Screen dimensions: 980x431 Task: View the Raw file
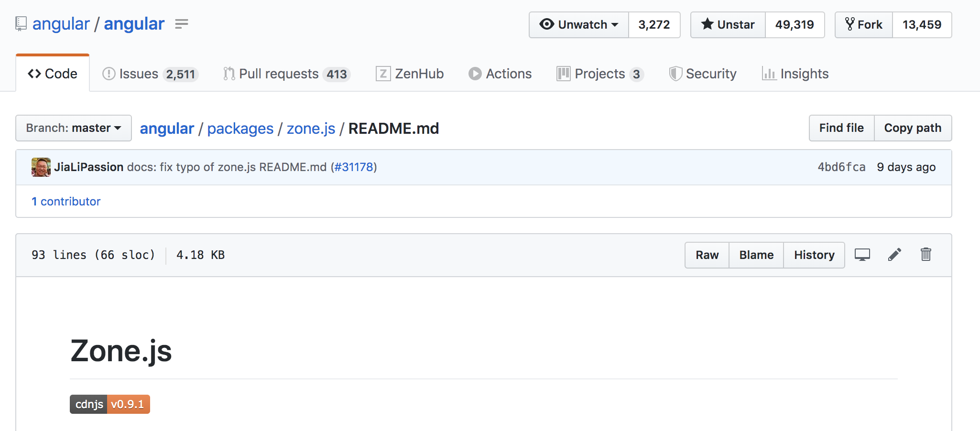[707, 255]
